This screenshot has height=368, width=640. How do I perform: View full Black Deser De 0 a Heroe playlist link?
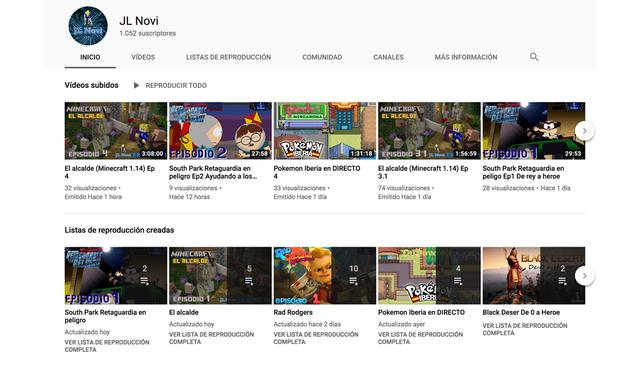(x=525, y=329)
